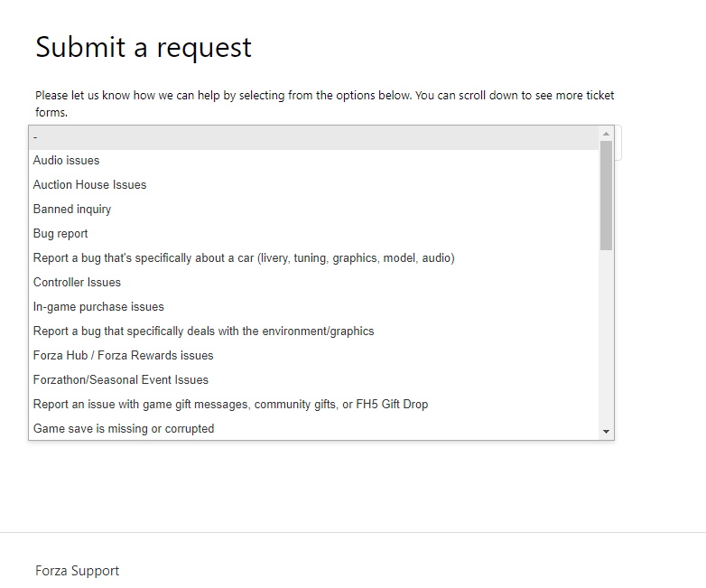Select Auction House Issues option

coord(89,185)
